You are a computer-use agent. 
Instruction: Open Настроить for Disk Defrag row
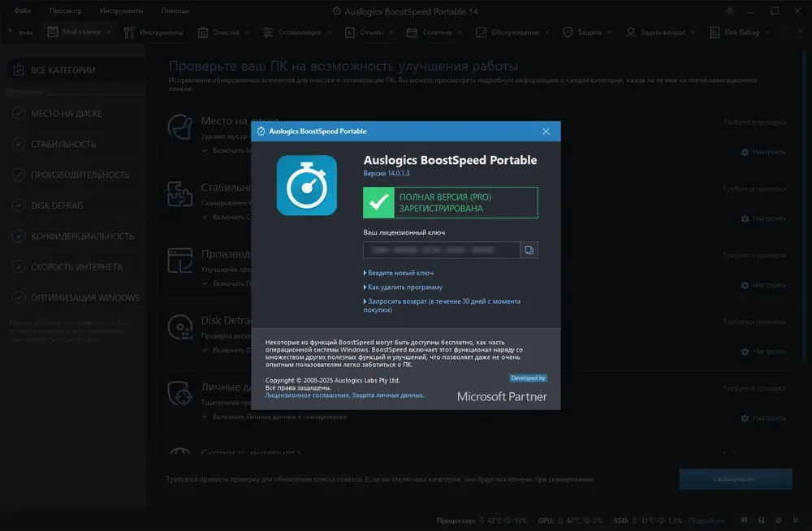tap(763, 352)
